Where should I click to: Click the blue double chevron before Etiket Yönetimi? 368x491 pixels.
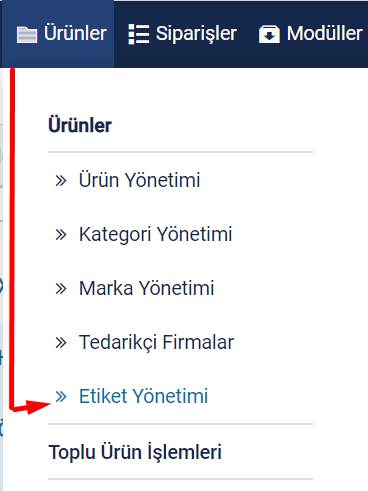pyautogui.click(x=61, y=397)
